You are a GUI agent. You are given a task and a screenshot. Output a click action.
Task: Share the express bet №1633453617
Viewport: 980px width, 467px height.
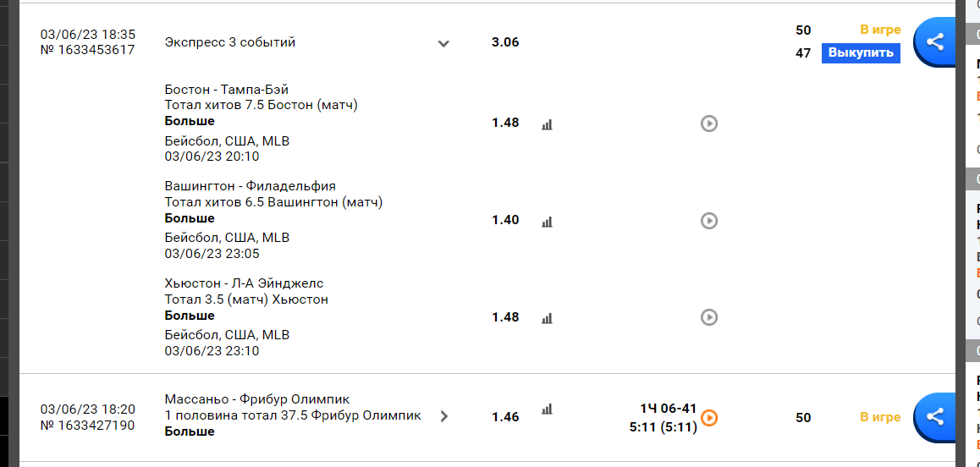point(936,42)
